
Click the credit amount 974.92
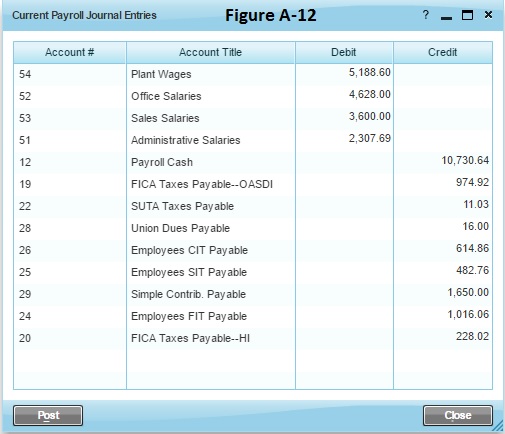tap(472, 182)
